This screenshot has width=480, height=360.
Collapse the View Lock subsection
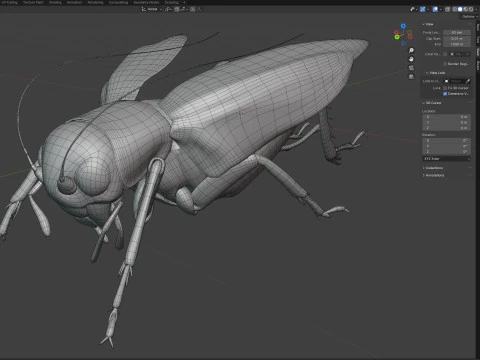pyautogui.click(x=436, y=73)
